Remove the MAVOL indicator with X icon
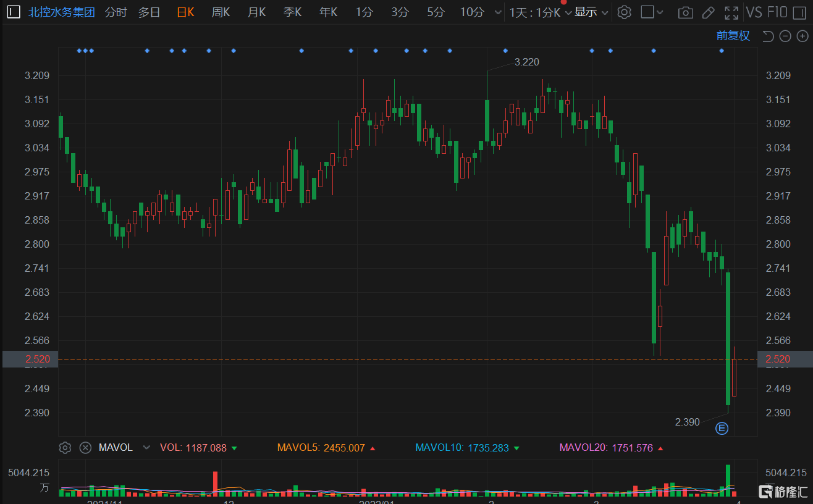This screenshot has width=813, height=504. pos(86,448)
